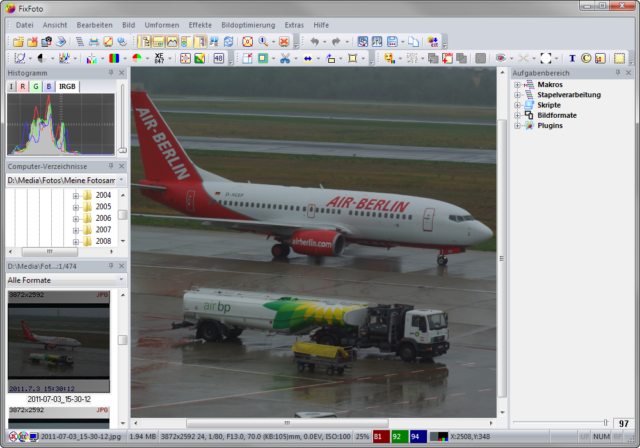Image resolution: width=640 pixels, height=448 pixels.
Task: Click the undo arrow
Action: pos(314,42)
